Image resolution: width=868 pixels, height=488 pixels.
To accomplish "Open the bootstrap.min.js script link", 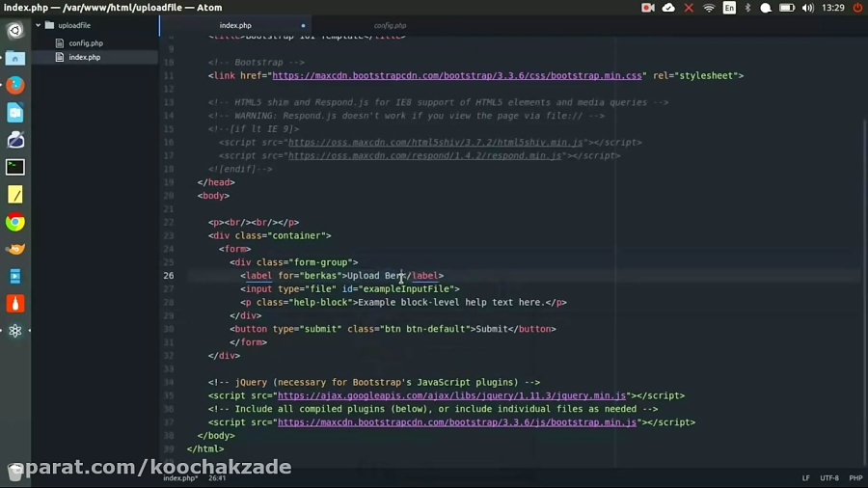I will [x=457, y=422].
